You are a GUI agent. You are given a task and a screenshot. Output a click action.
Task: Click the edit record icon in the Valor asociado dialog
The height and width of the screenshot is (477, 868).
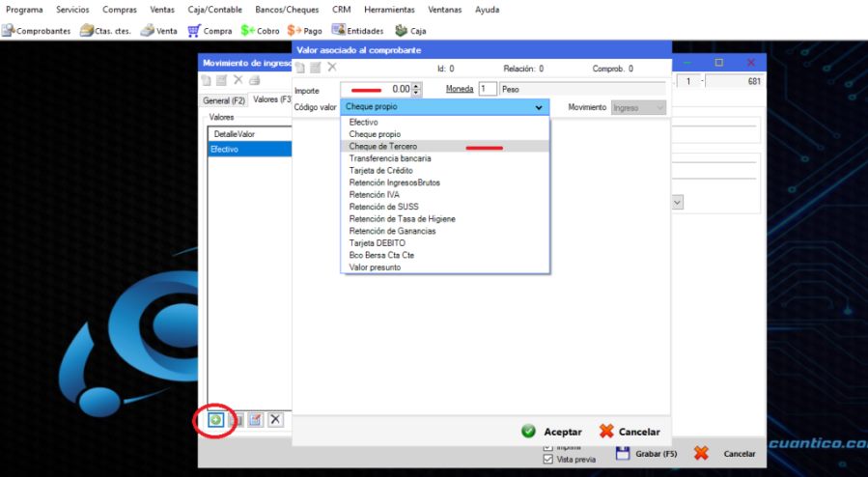(316, 68)
